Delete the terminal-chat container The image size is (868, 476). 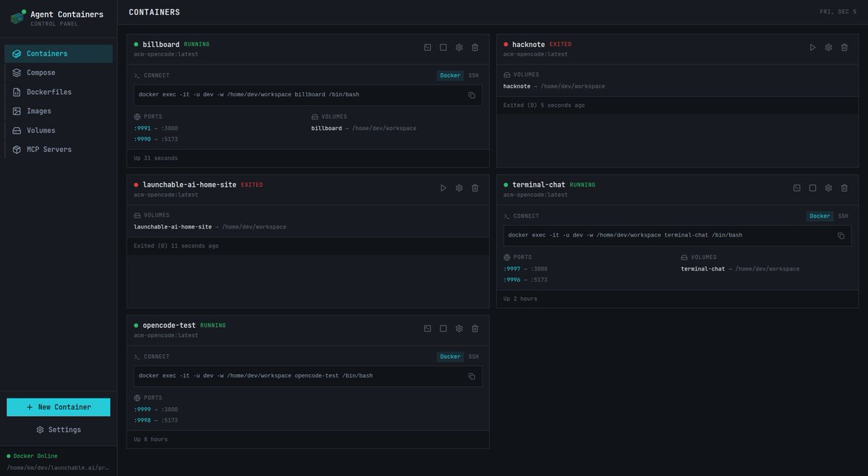844,188
